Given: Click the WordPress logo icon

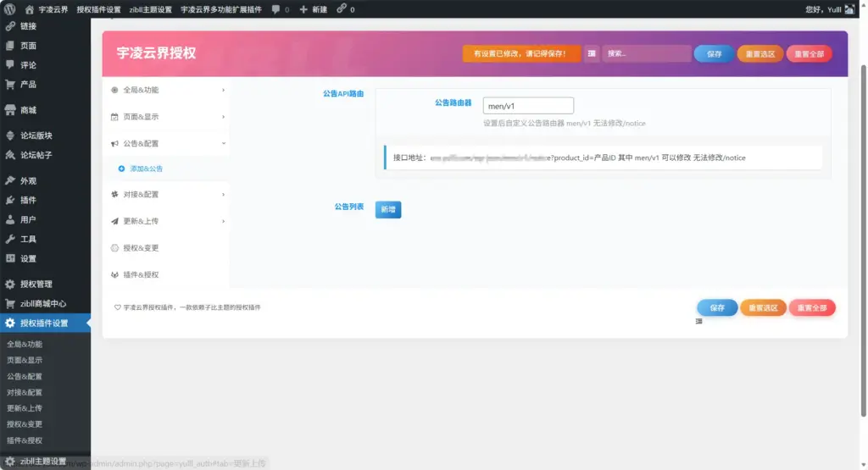Looking at the screenshot, I should pos(10,8).
